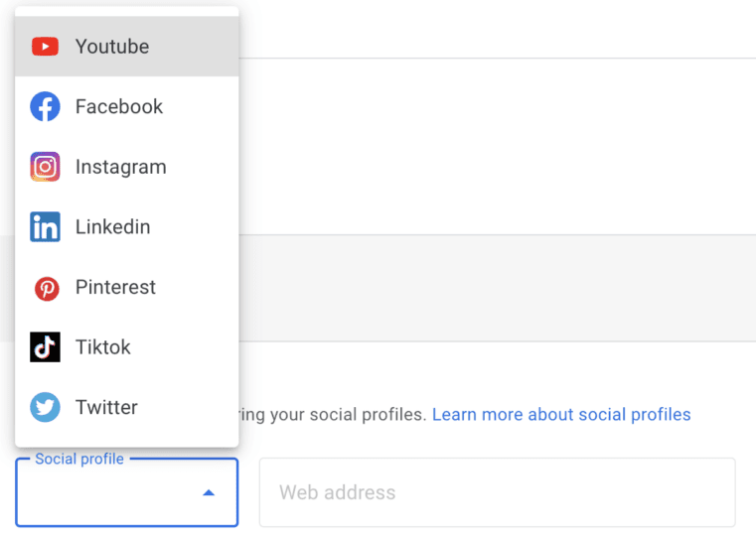Pick the Twitter menu option
756x540 pixels.
tap(106, 407)
